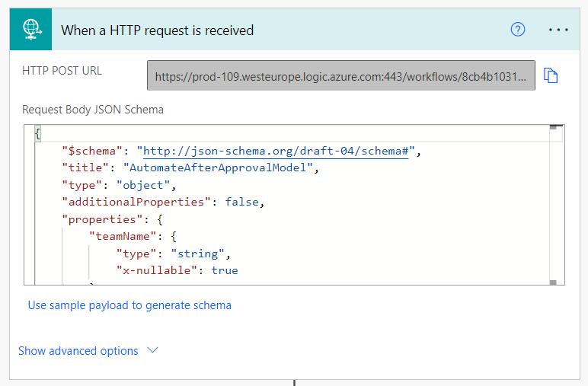Click the "string" type value
Viewport: 588px width, 386px height.
click(197, 254)
